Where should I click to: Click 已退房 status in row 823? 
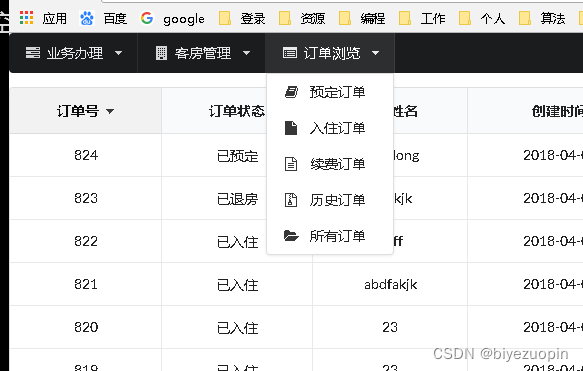point(238,199)
